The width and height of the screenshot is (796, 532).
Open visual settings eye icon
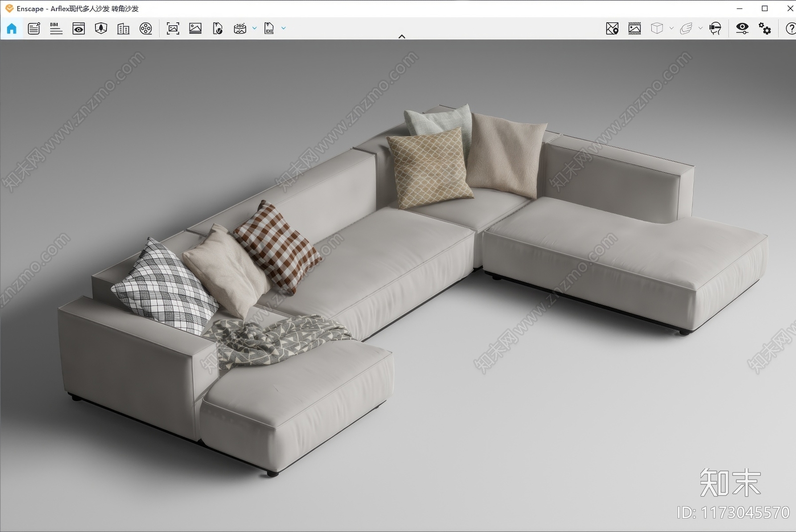point(742,28)
